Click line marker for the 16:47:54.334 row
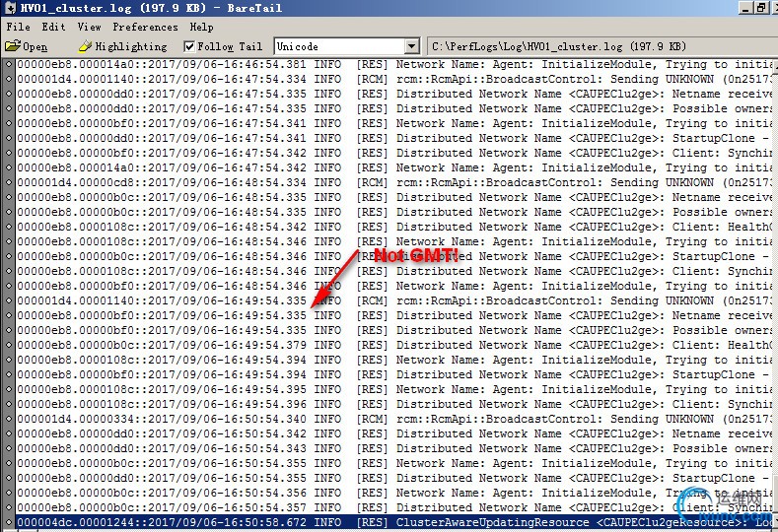This screenshot has width=778, height=532. pyautogui.click(x=9, y=80)
